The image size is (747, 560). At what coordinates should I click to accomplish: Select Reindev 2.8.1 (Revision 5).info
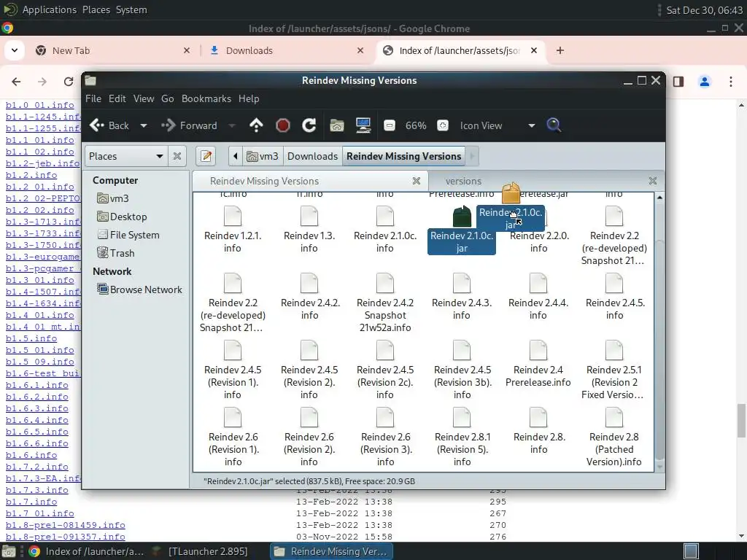(x=462, y=437)
